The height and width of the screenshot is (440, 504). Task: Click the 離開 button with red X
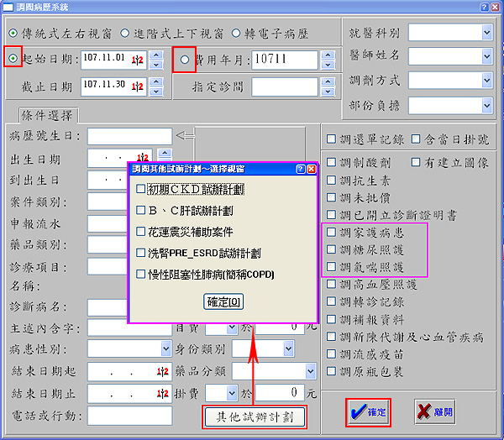click(x=434, y=411)
